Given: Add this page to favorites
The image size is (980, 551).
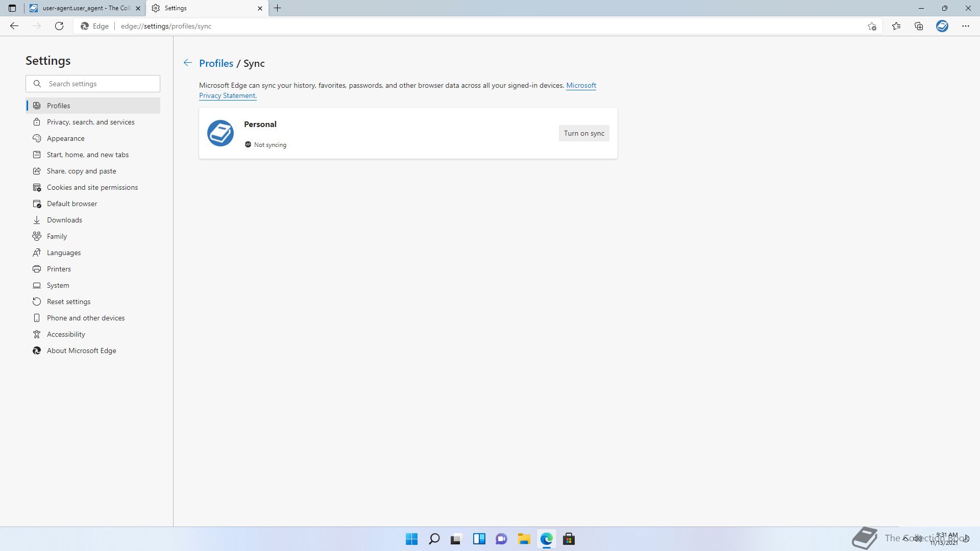Looking at the screenshot, I should pos(872,26).
